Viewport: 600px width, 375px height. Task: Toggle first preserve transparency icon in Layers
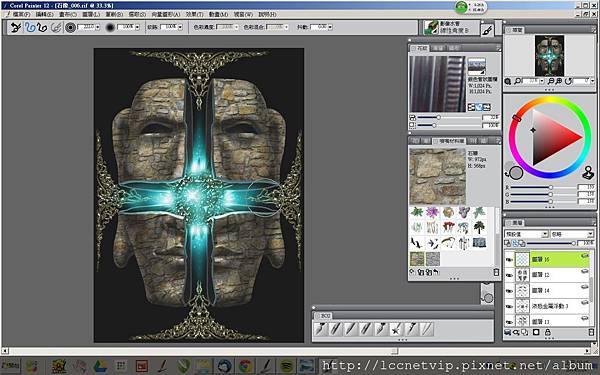(x=508, y=243)
